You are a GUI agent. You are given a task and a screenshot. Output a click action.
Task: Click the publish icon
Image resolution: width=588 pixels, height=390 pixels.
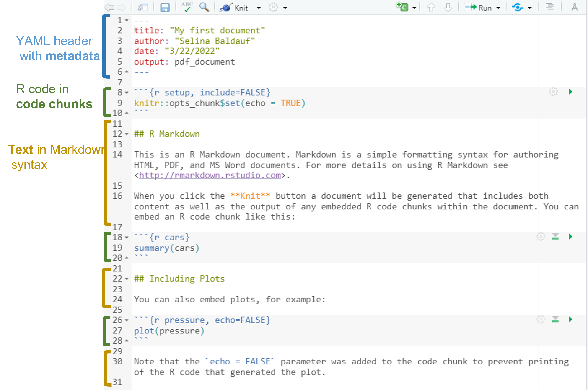point(518,8)
